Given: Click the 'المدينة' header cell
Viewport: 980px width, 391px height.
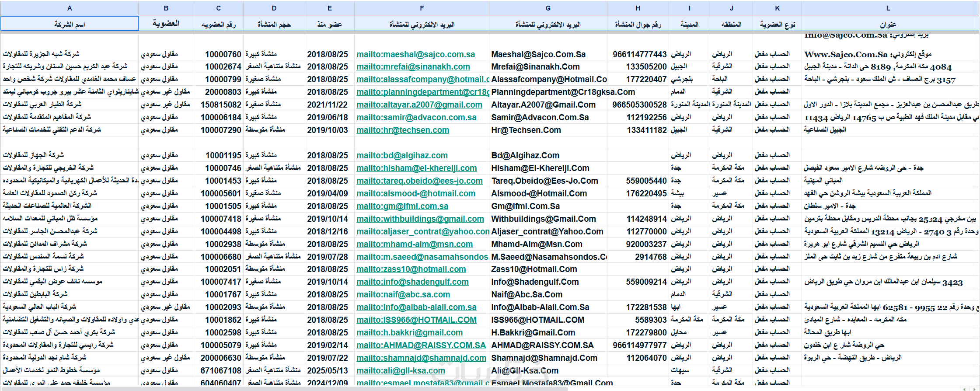Looking at the screenshot, I should 689,24.
